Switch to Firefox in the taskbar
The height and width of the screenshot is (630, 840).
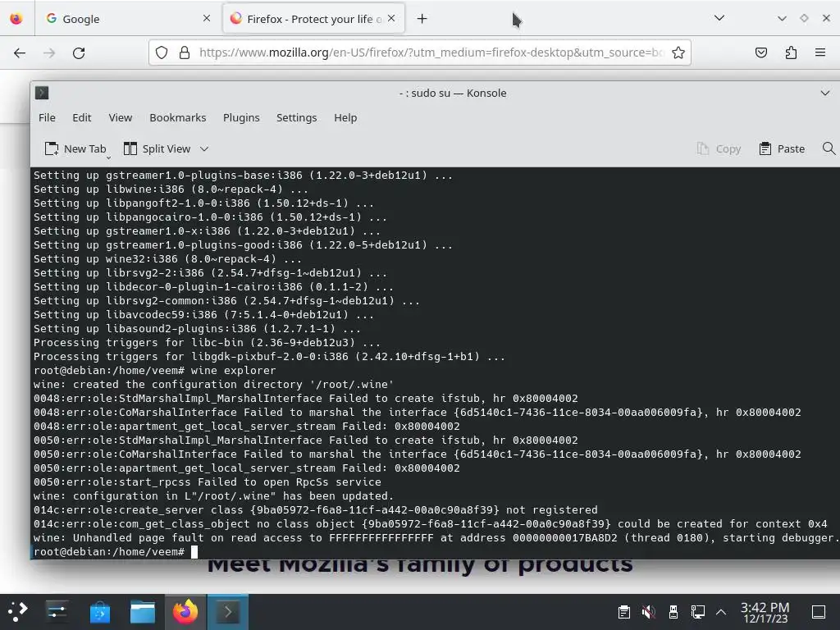point(185,611)
